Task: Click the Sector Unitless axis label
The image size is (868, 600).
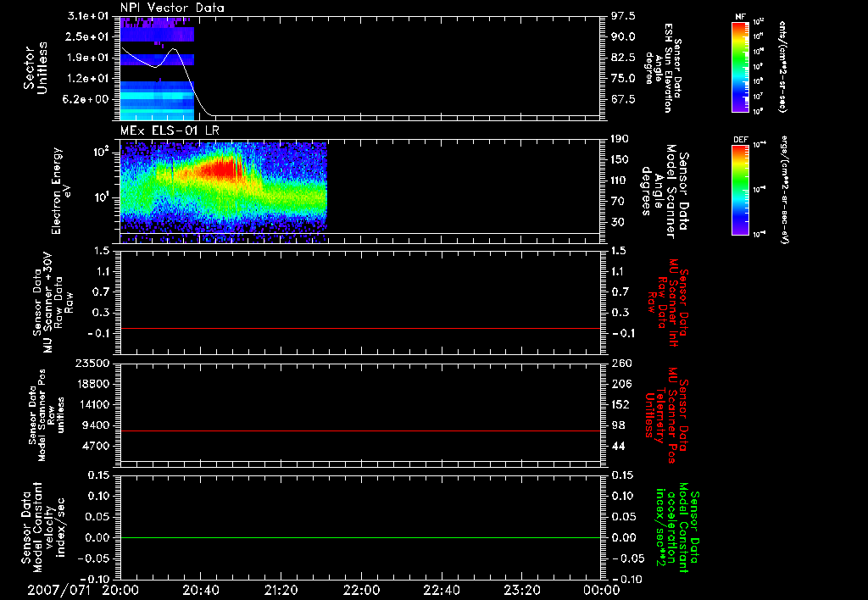Action: 35,68
